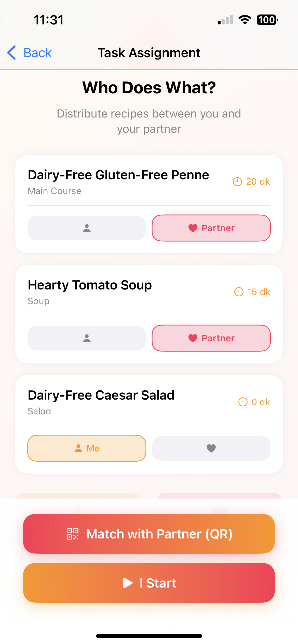The width and height of the screenshot is (298, 644).
Task: Tap the clock icon beside 15 dk
Action: pyautogui.click(x=239, y=292)
